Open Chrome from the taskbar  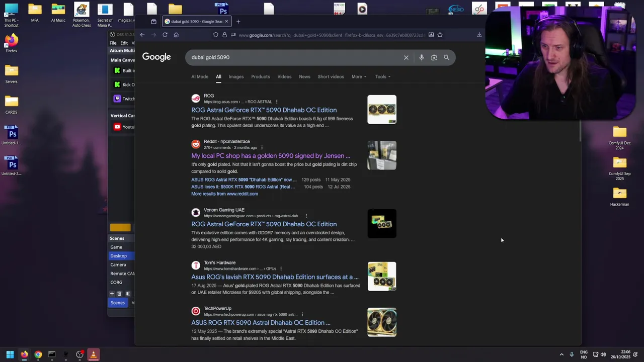coord(38,354)
